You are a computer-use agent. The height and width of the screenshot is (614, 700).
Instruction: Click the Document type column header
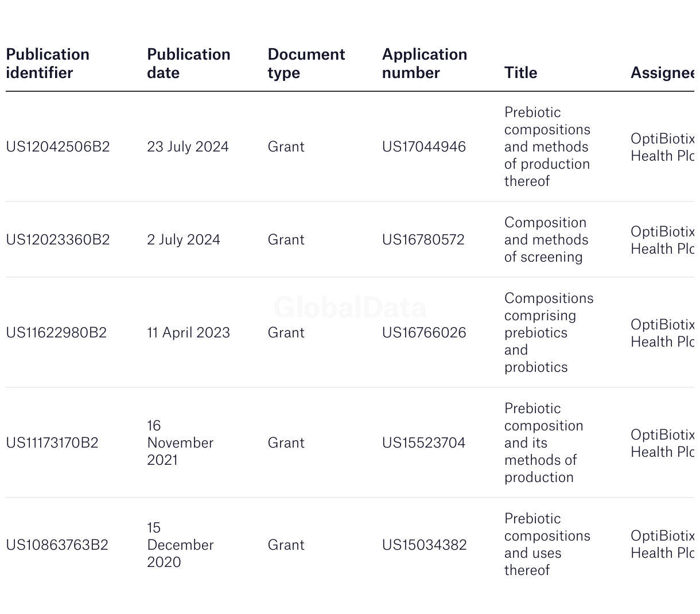coord(306,64)
